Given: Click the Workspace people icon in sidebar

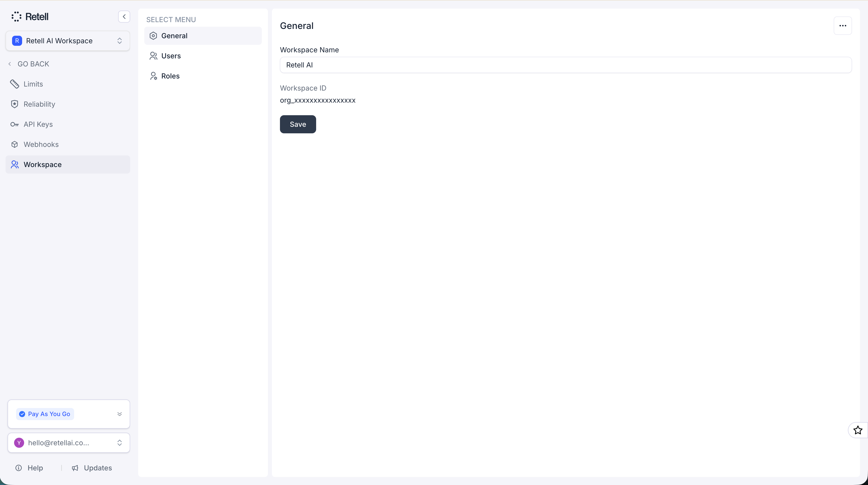Looking at the screenshot, I should [15, 165].
